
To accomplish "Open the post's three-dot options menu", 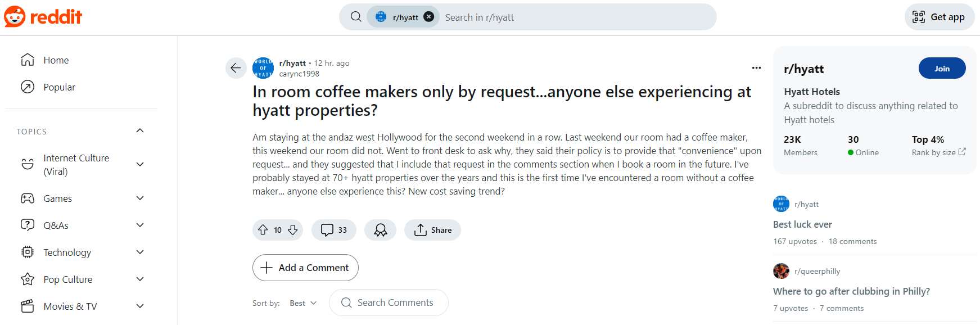I will (756, 68).
